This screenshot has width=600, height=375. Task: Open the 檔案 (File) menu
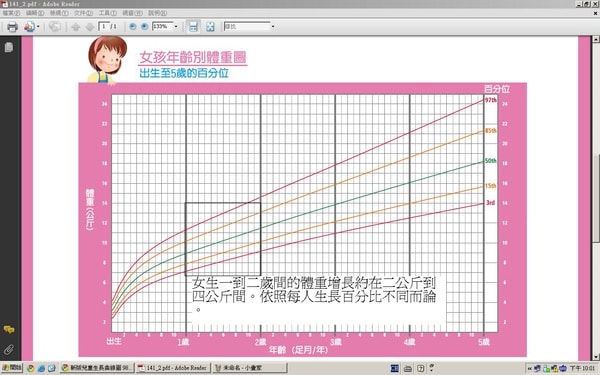(11, 13)
